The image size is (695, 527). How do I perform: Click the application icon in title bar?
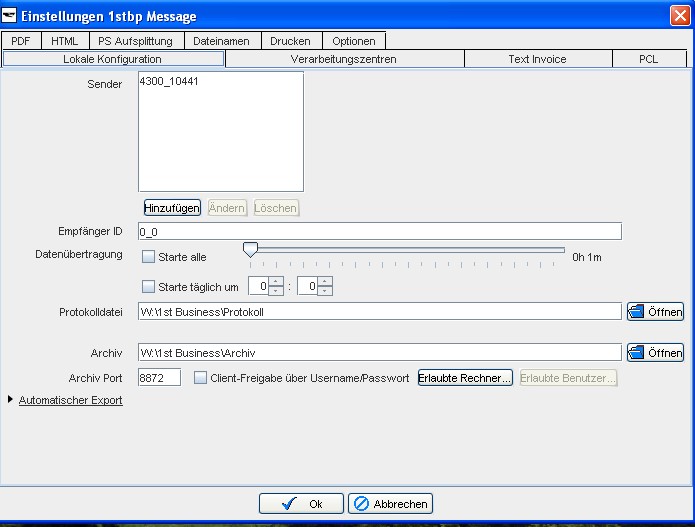(9, 16)
